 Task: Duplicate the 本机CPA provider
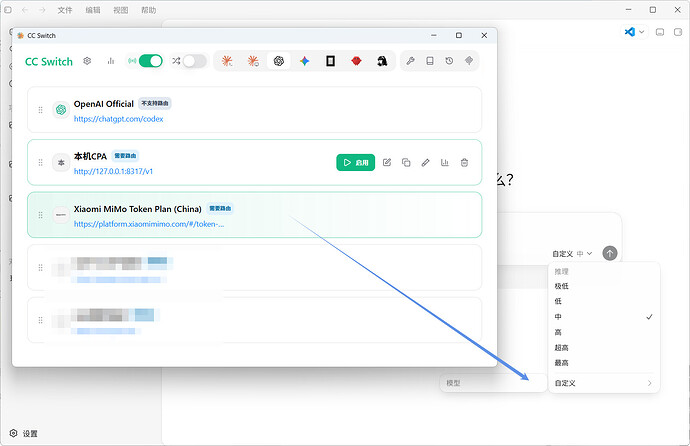(x=406, y=162)
